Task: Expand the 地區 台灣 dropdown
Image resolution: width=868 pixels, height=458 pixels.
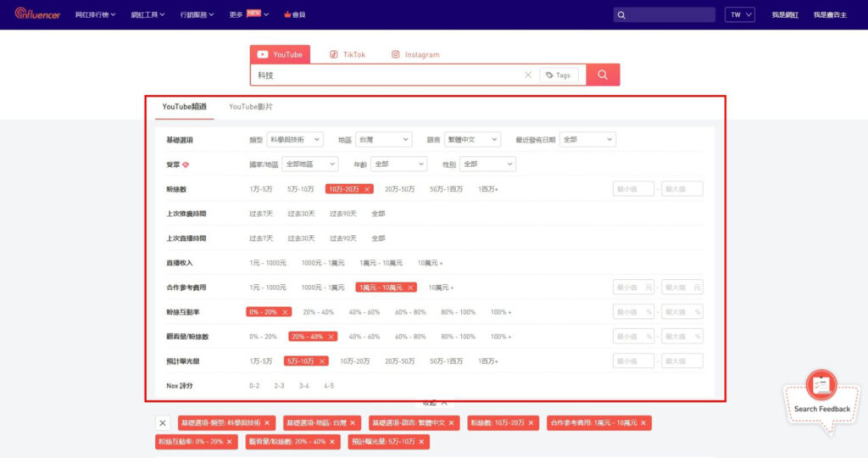Action: point(383,139)
